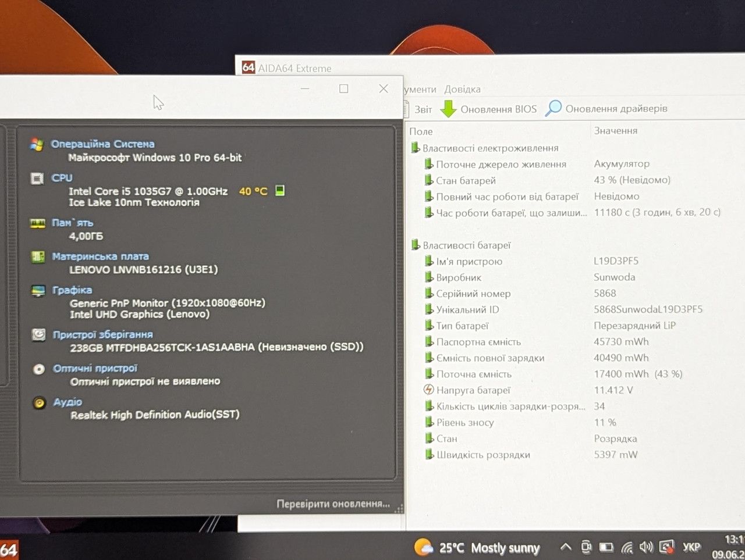
Task: Click the Перевірити оновлення link
Action: coord(333,504)
